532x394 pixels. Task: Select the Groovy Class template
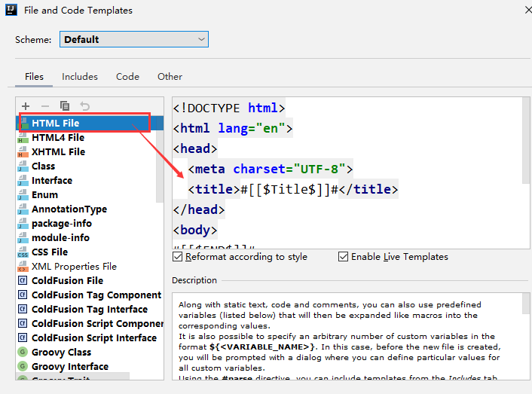90,352
